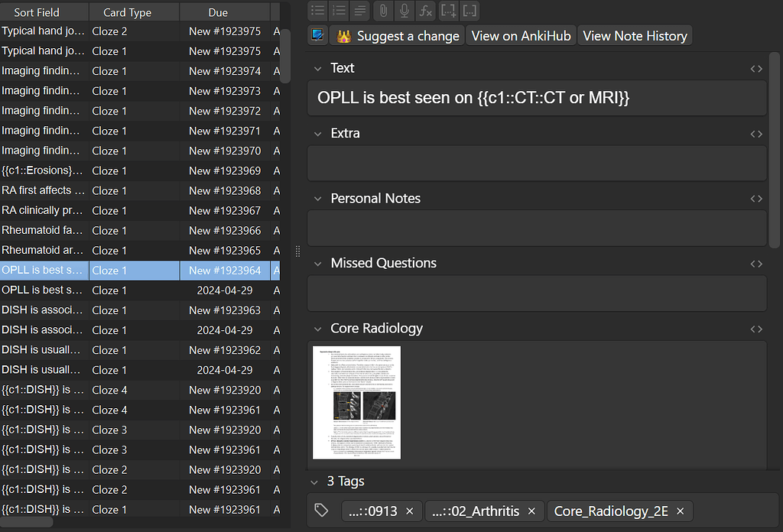Toggle HTML editor for the Text field
Image resolution: width=783 pixels, height=532 pixels.
coord(756,69)
